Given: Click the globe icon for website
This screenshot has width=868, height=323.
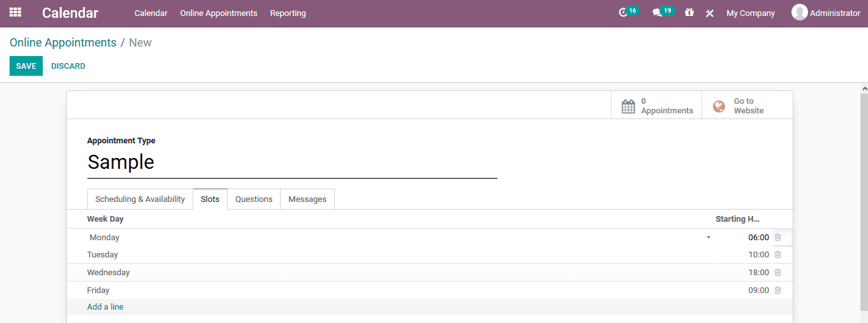Looking at the screenshot, I should coord(719,106).
